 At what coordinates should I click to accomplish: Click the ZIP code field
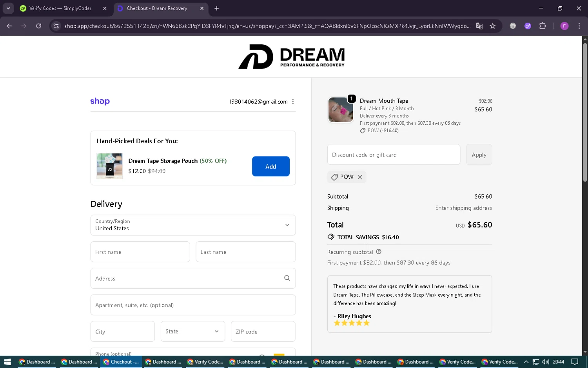click(263, 332)
